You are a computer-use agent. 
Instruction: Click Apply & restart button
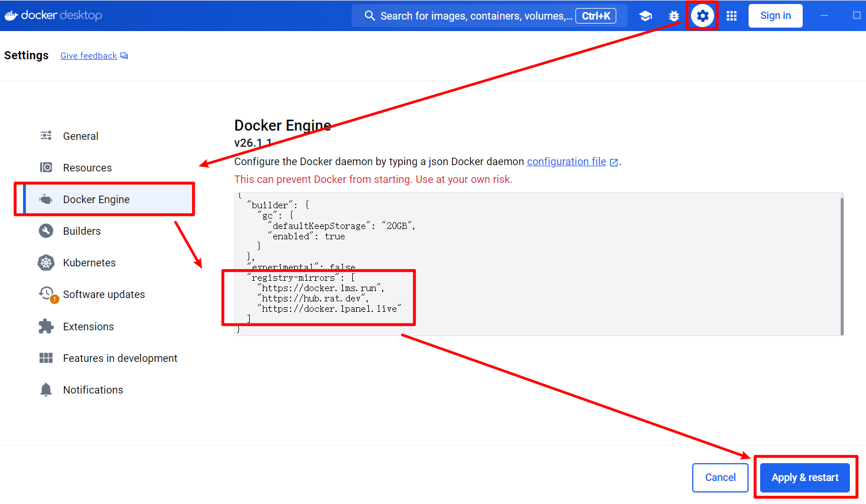point(805,478)
